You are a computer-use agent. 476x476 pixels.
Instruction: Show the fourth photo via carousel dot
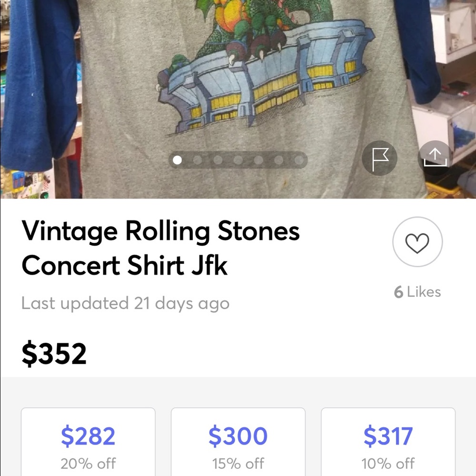[x=238, y=160]
